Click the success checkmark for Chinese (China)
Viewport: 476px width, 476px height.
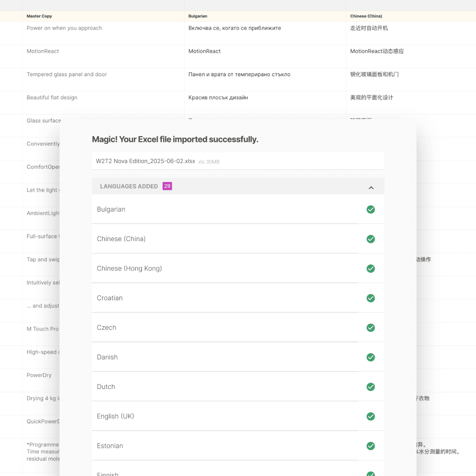pyautogui.click(x=371, y=239)
